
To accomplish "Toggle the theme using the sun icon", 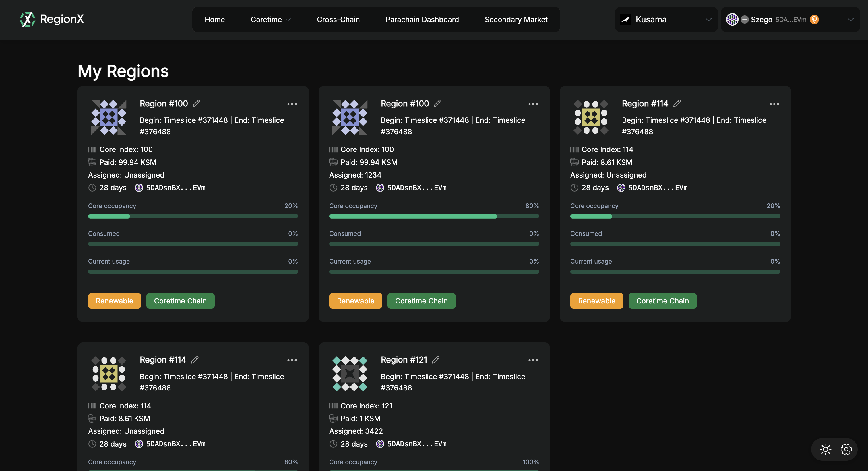I will tap(826, 449).
